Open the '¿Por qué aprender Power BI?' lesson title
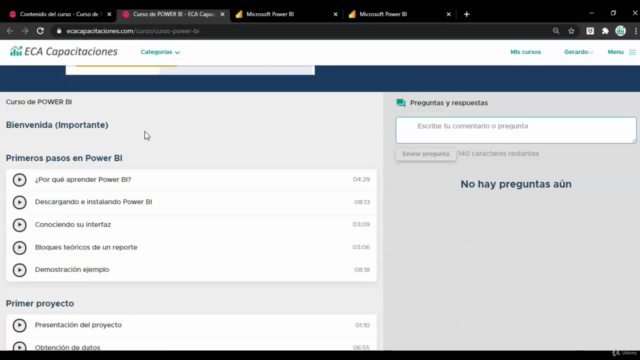This screenshot has height=360, width=640. click(83, 180)
